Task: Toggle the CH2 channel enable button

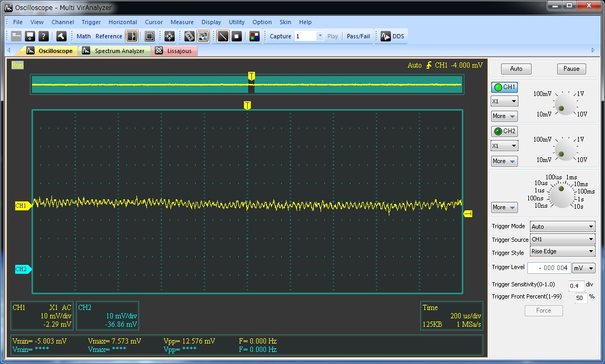Action: 504,131
